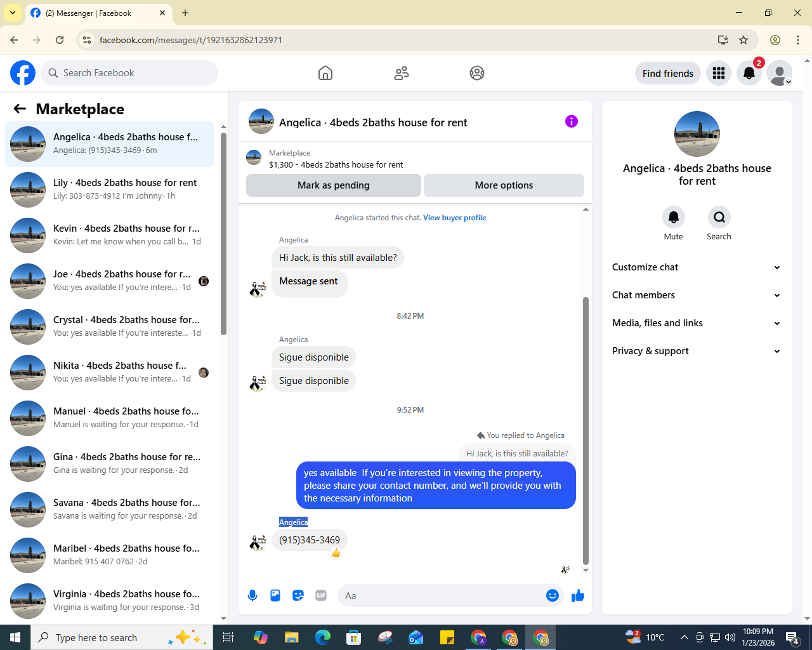The height and width of the screenshot is (650, 812).
Task: Click the browser address bar URL
Action: [191, 40]
